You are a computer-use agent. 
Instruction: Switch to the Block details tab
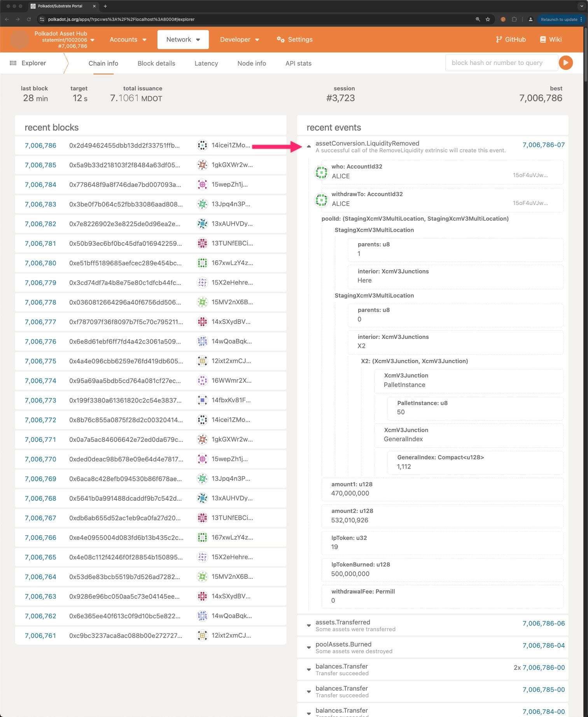click(156, 63)
